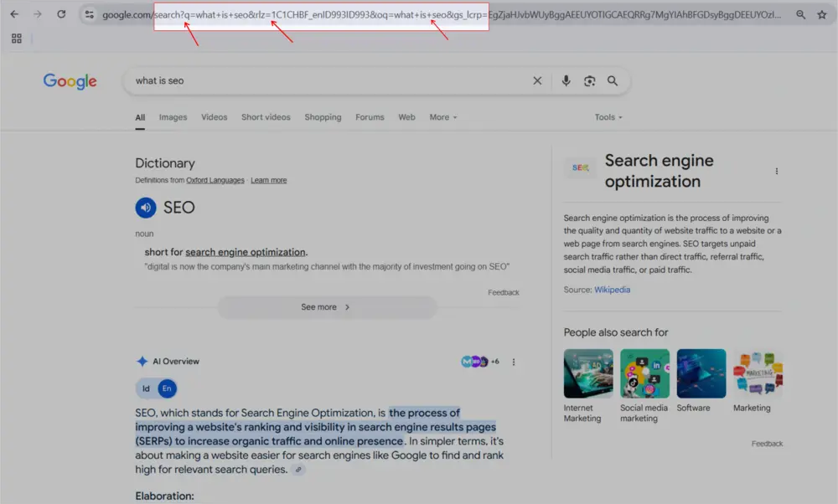Open knowledge panel three-dot menu
This screenshot has height=504, width=838.
pyautogui.click(x=777, y=172)
